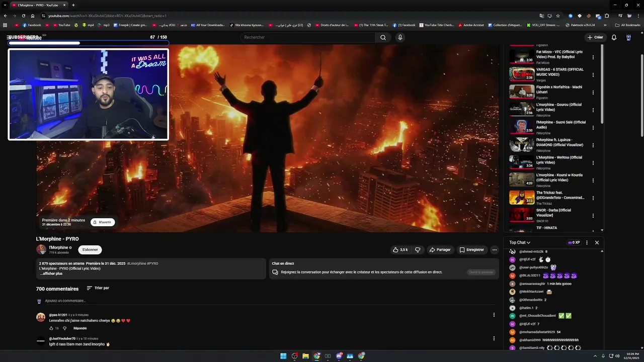Click the YouTube hamburger guide menu
Viewport: 644px width, 362px height.
coord(9,37)
